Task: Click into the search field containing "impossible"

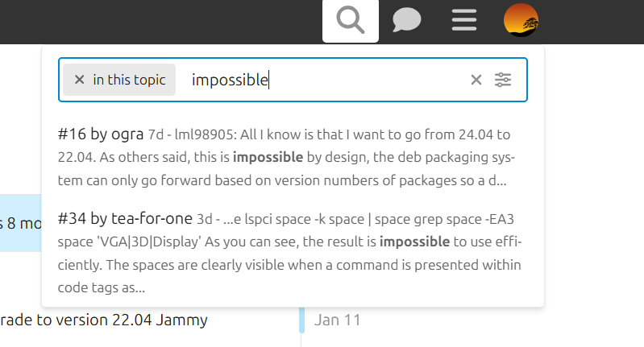Action: [322, 80]
